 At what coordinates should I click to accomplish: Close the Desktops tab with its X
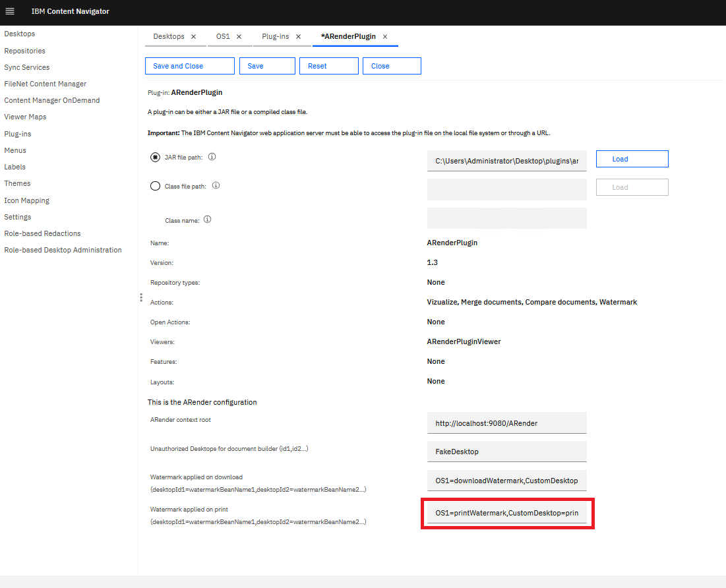[x=193, y=37]
